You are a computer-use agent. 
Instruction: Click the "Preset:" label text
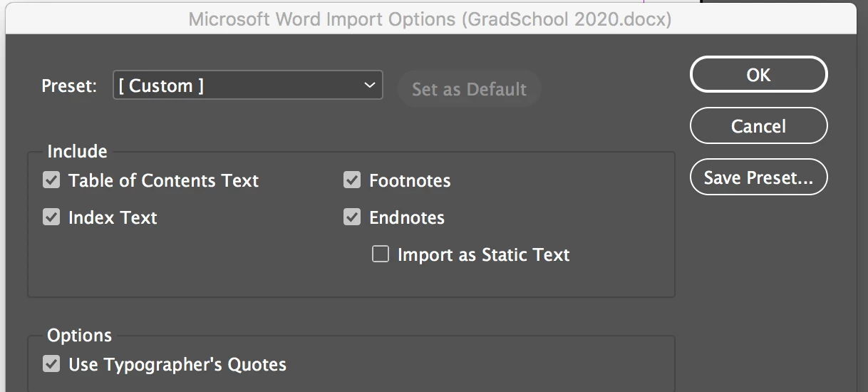pos(69,86)
